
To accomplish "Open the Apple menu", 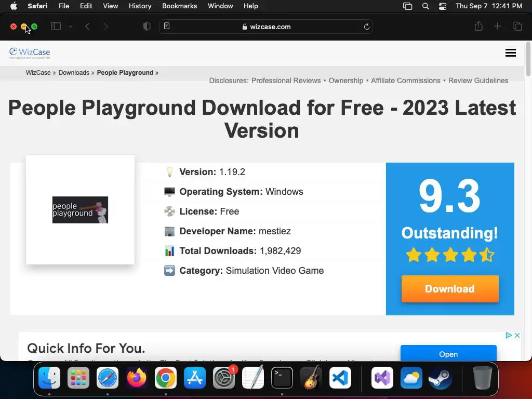I will pyautogui.click(x=14, y=6).
